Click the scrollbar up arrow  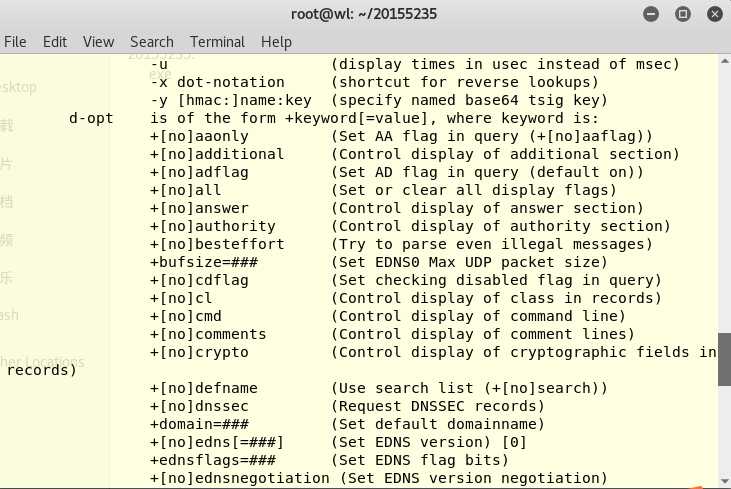point(724,61)
